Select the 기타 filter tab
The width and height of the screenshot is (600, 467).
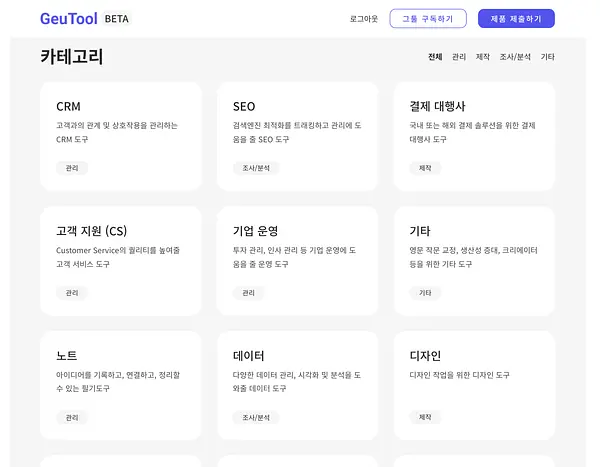pos(548,57)
